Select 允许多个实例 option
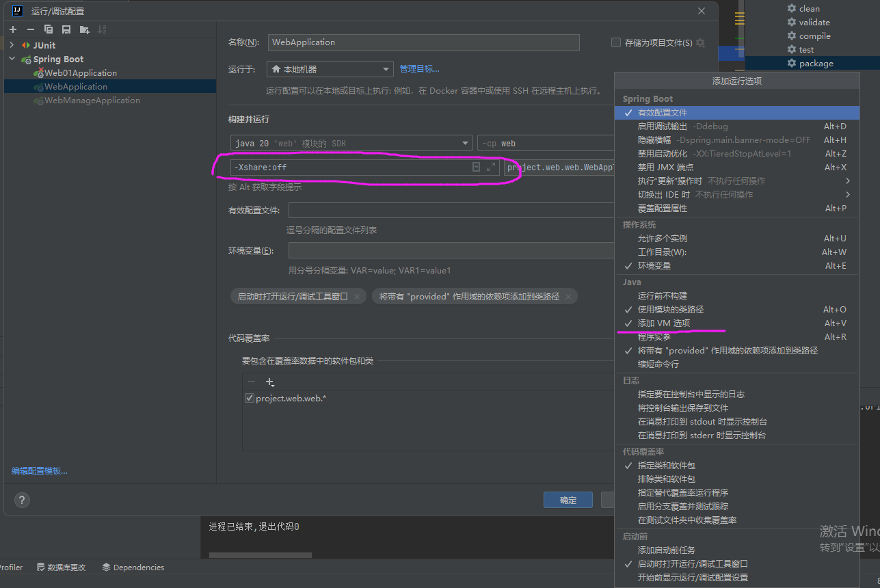Viewport: 880px width, 588px height. [x=737, y=239]
